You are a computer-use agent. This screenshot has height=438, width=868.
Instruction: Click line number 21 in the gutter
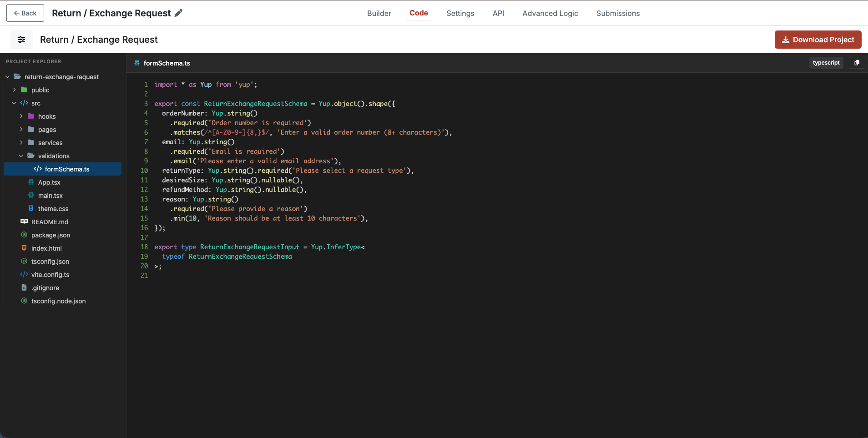144,276
